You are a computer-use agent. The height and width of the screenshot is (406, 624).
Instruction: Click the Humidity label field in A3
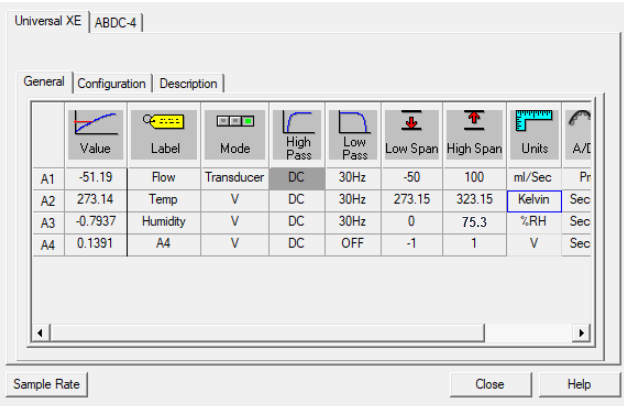point(165,220)
